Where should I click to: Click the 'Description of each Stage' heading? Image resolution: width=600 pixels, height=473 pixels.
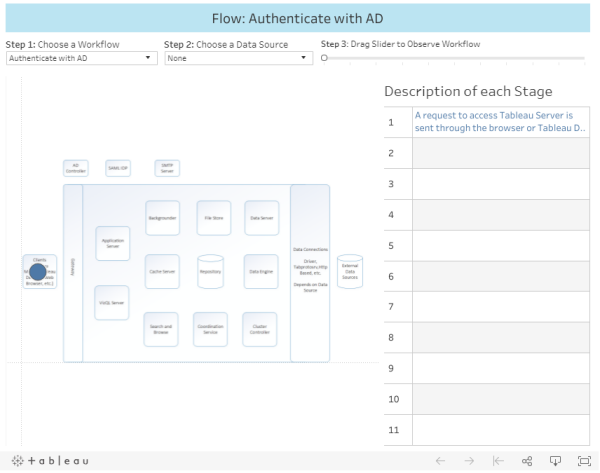pyautogui.click(x=468, y=91)
